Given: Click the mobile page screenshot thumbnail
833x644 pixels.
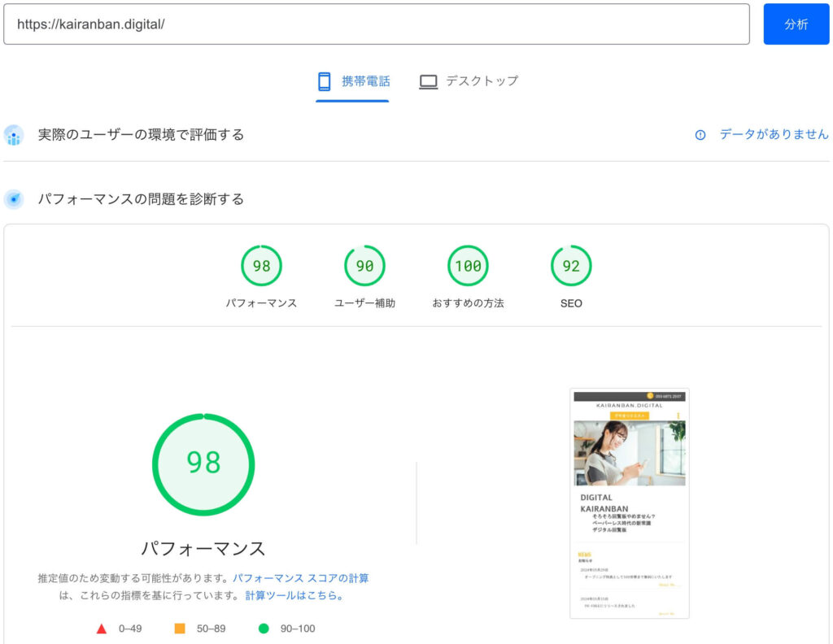Looking at the screenshot, I should tap(629, 503).
